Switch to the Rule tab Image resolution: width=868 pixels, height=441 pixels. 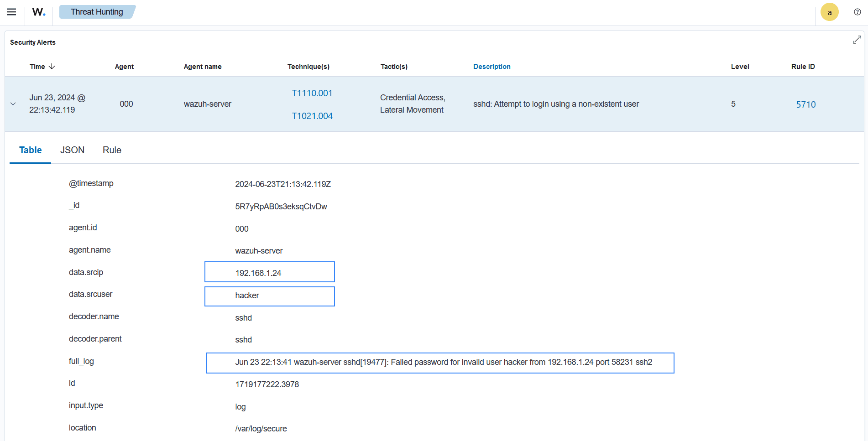(x=112, y=150)
